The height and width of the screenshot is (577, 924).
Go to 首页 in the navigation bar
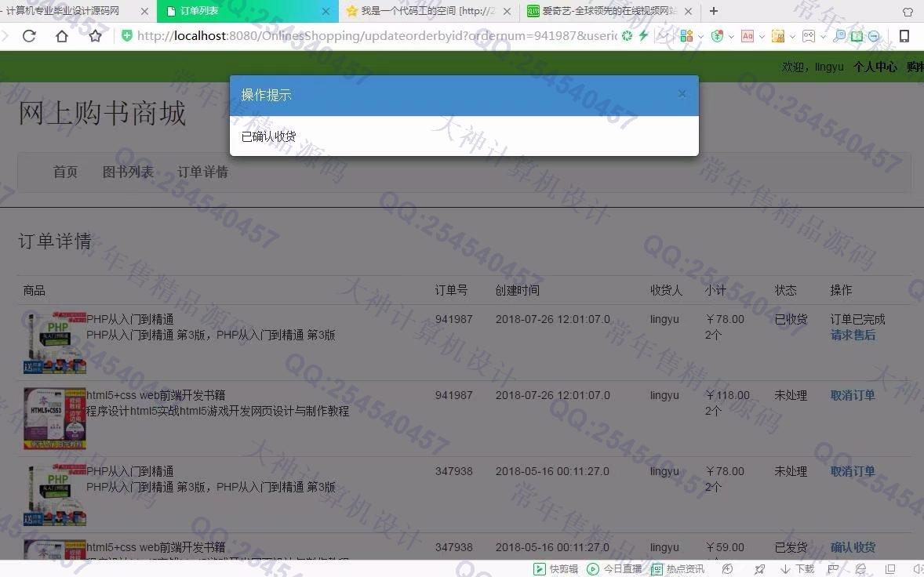pos(65,172)
